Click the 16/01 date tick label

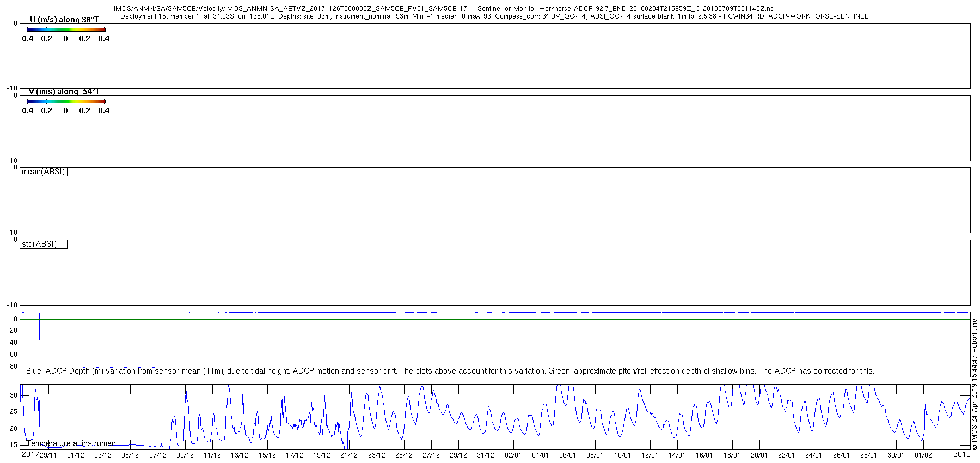[704, 455]
